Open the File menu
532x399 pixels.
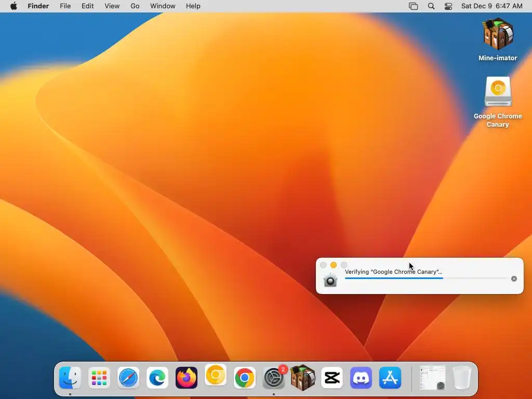pyautogui.click(x=65, y=6)
